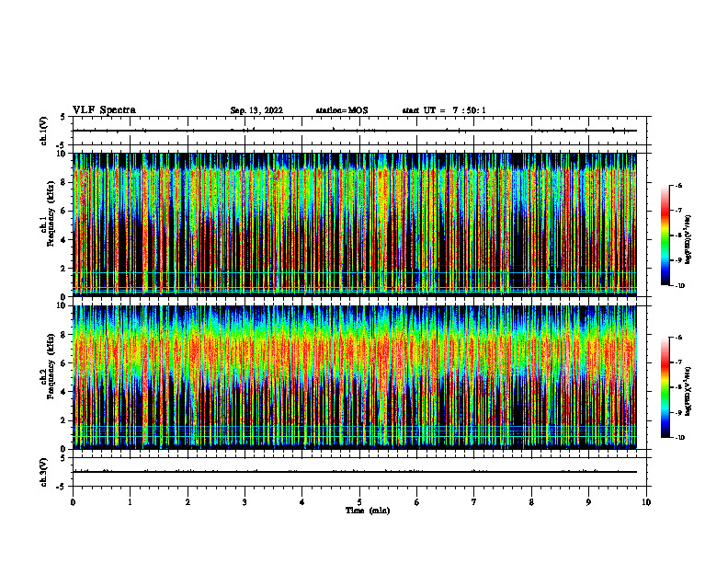Click the ch.1 spectrogram color scale bar
Screen dimensions: 728x563
[x=665, y=236]
